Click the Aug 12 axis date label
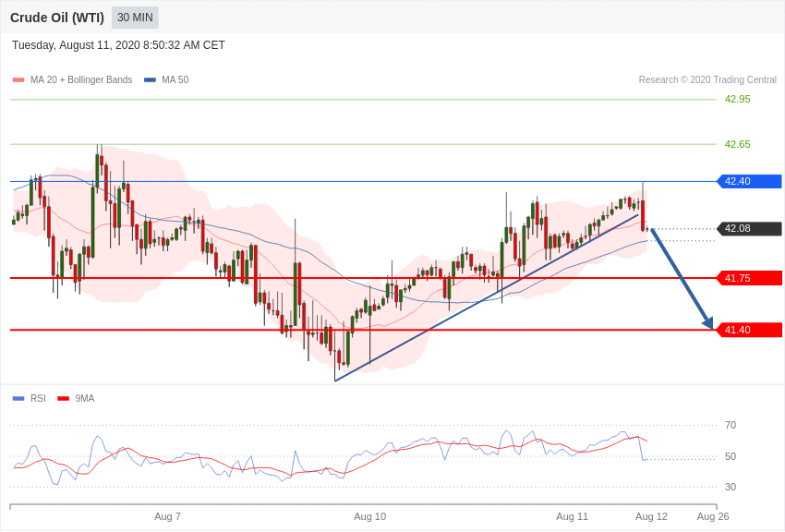785x532 pixels. (x=651, y=516)
